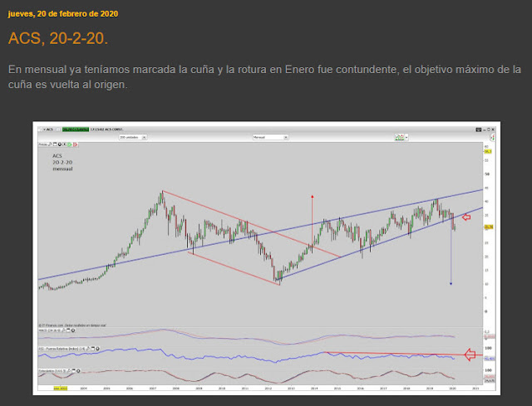Click the 2007 label on the time axis
532x406 pixels.
[152, 389]
